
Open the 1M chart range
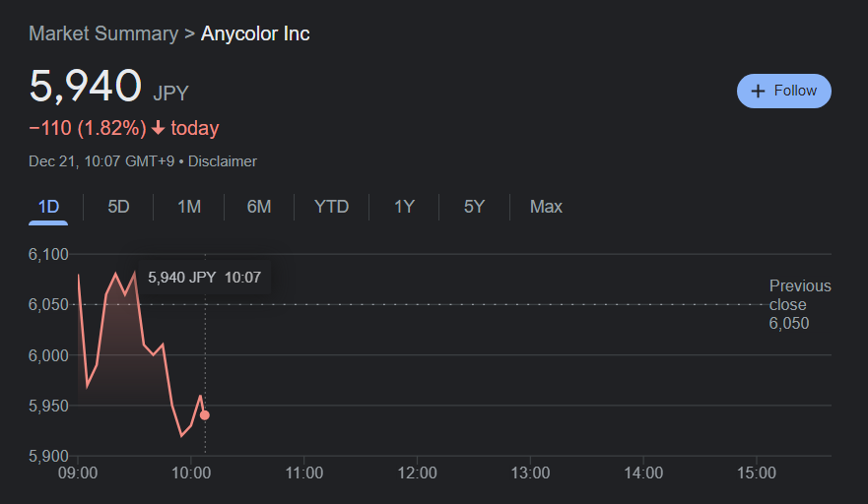coord(189,207)
